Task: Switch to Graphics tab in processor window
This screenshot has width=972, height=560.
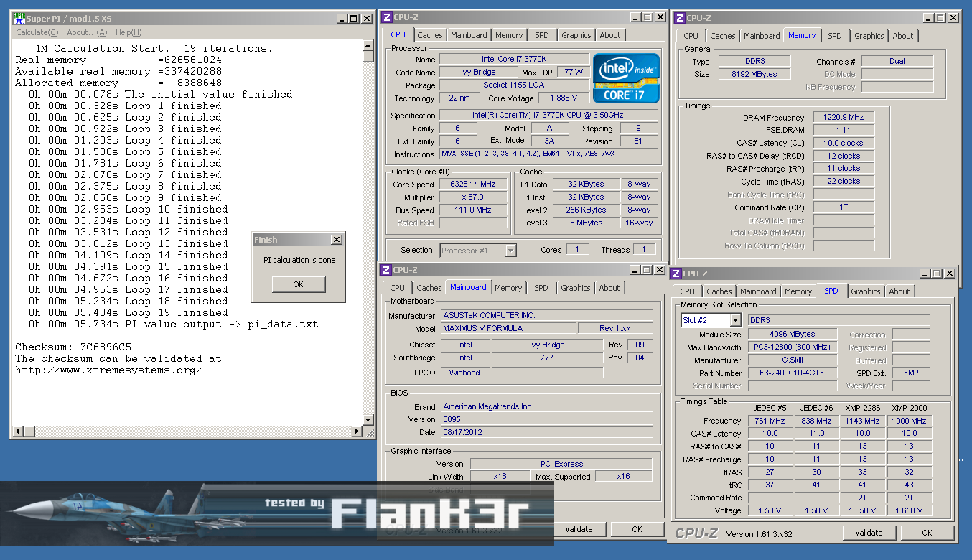Action: tap(576, 35)
